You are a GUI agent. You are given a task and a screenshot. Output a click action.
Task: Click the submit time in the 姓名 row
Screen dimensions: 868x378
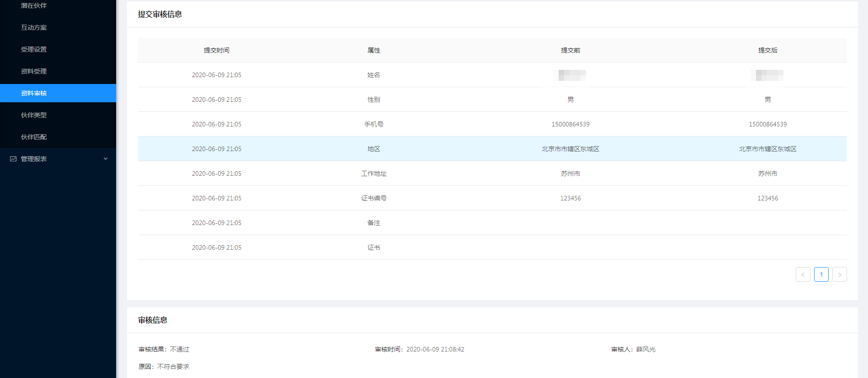pyautogui.click(x=217, y=75)
